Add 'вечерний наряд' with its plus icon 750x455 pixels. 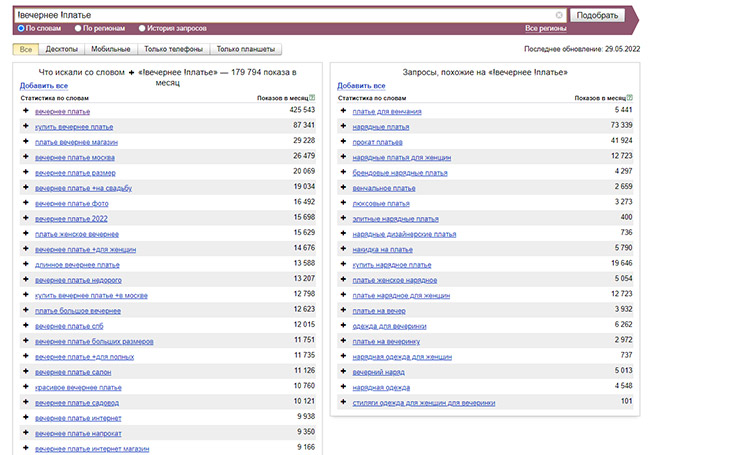343,371
